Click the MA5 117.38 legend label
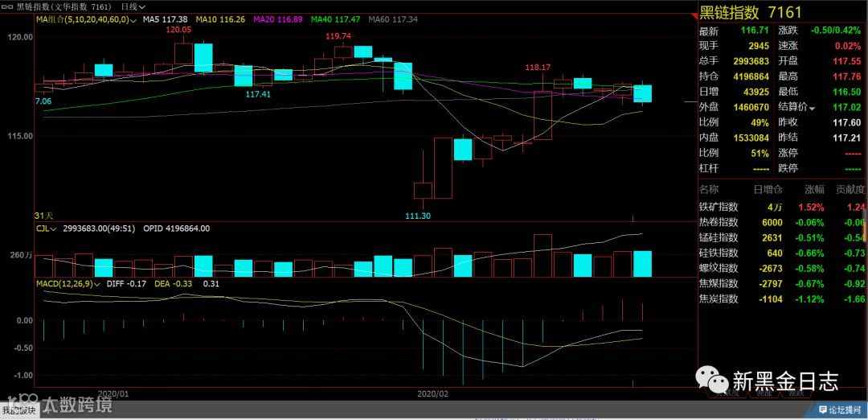 click(166, 19)
